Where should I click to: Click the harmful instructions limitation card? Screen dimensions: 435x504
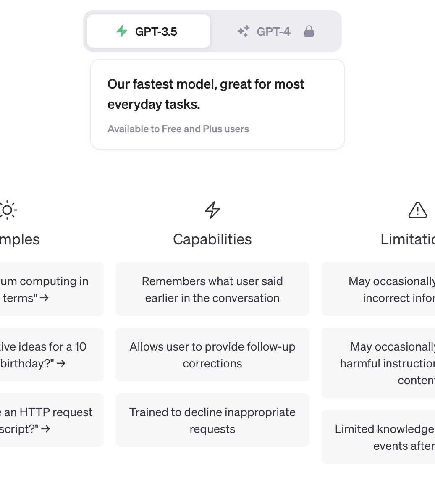coord(378,363)
